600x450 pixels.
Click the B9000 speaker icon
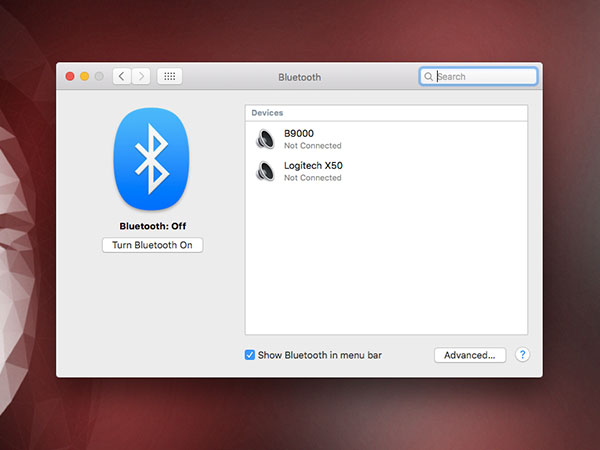click(265, 139)
